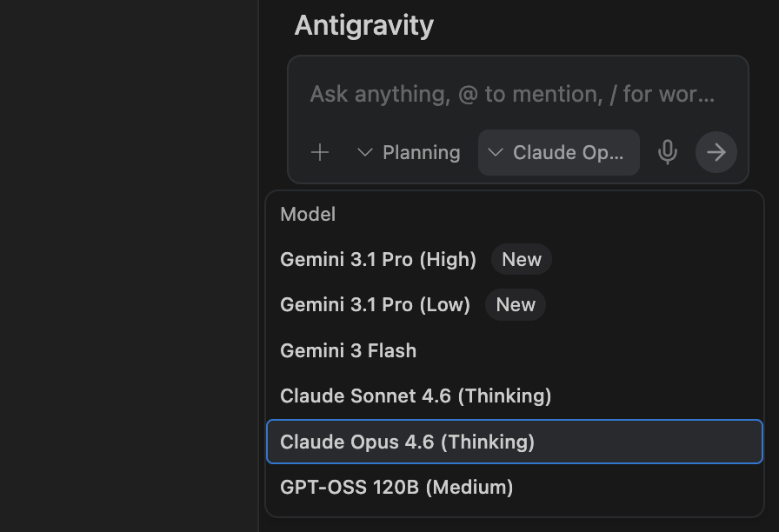Focus the Ask anything input field
The height and width of the screenshot is (532, 779).
(x=512, y=94)
